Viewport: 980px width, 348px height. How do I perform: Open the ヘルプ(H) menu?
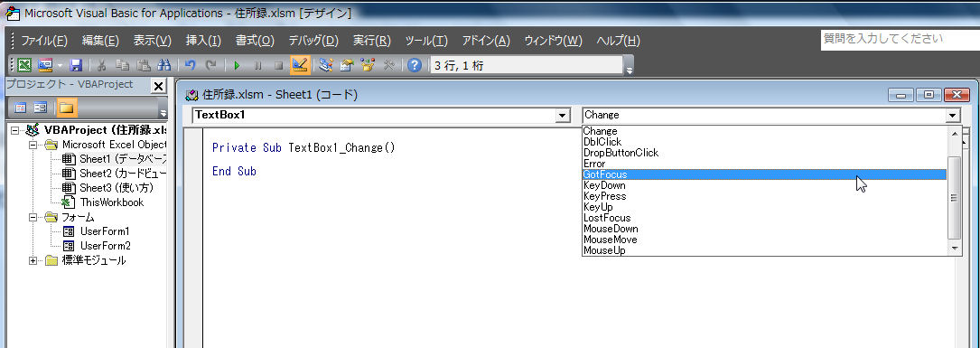pyautogui.click(x=618, y=41)
